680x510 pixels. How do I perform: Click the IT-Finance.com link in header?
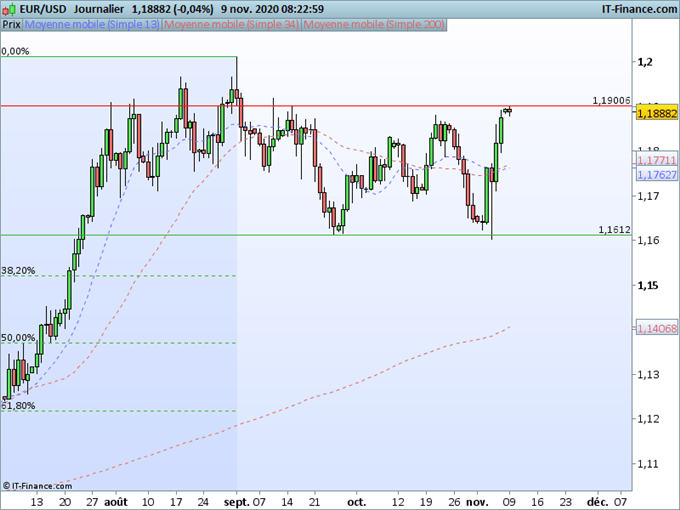point(639,9)
